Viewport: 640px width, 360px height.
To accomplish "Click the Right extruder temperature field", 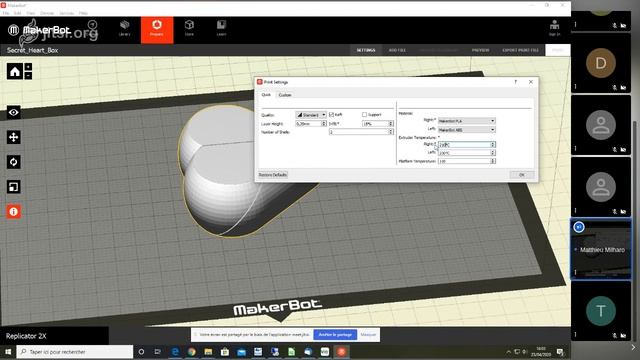I will (x=464, y=144).
